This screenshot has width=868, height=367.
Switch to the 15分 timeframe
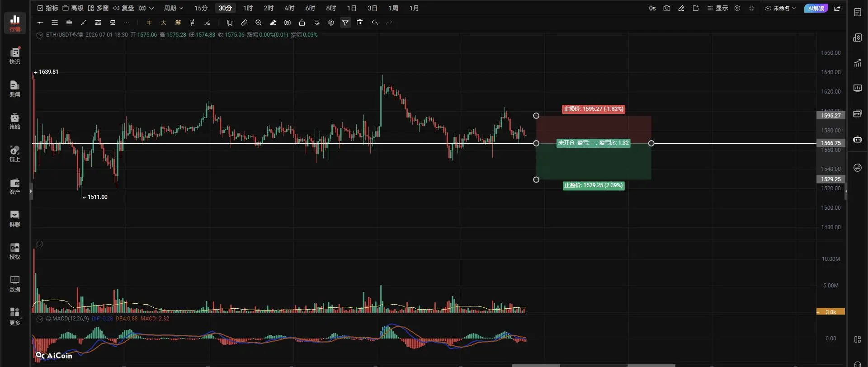pyautogui.click(x=201, y=8)
